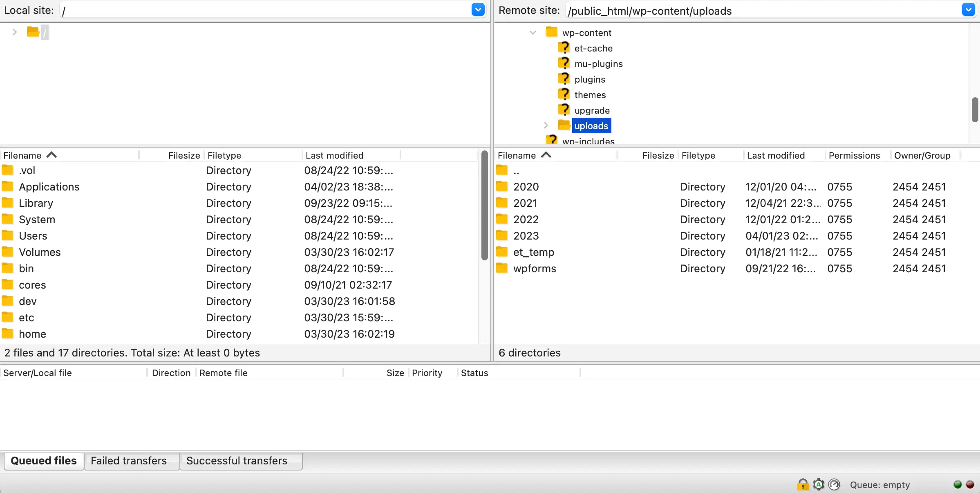Click the lock/encryption icon in status bar

click(x=803, y=484)
